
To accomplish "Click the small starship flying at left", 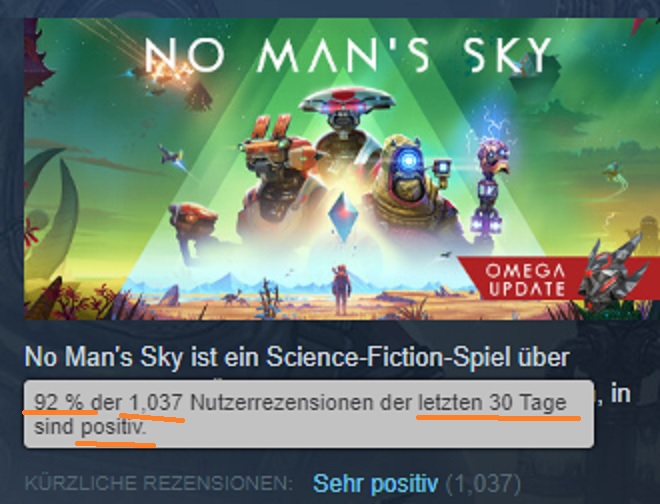I will (173, 157).
